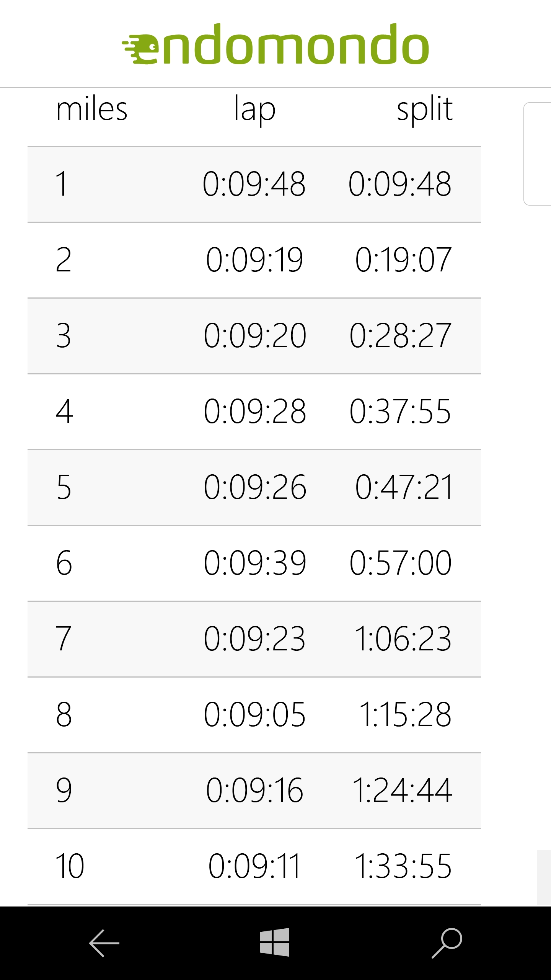Image resolution: width=551 pixels, height=980 pixels.
Task: Tap the mile 4 row number
Action: pyautogui.click(x=64, y=411)
